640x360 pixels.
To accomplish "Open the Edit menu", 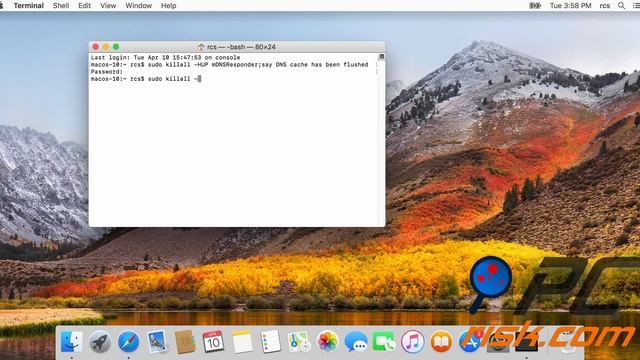I will pyautogui.click(x=84, y=6).
